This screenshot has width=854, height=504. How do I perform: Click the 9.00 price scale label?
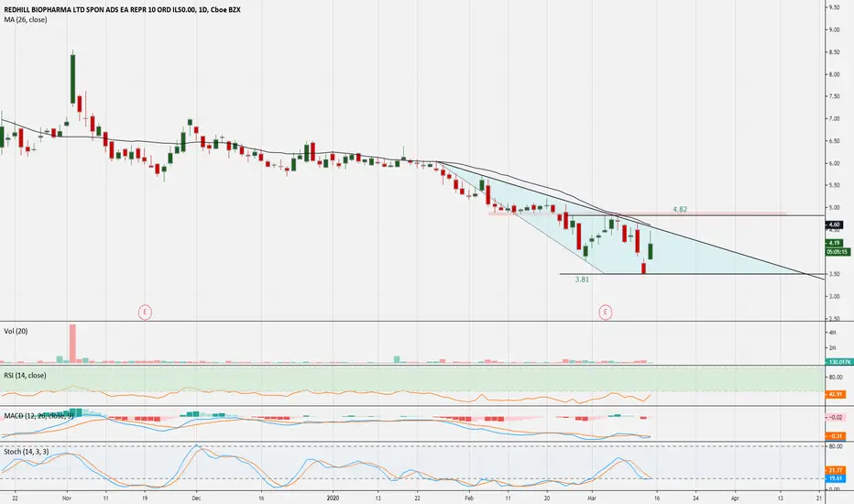pos(834,30)
